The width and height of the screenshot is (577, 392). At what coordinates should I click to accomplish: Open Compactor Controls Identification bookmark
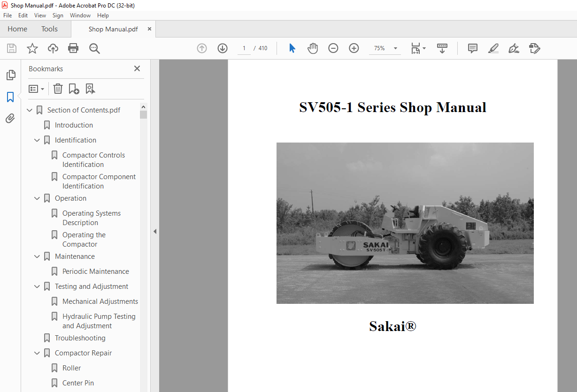[93, 160]
